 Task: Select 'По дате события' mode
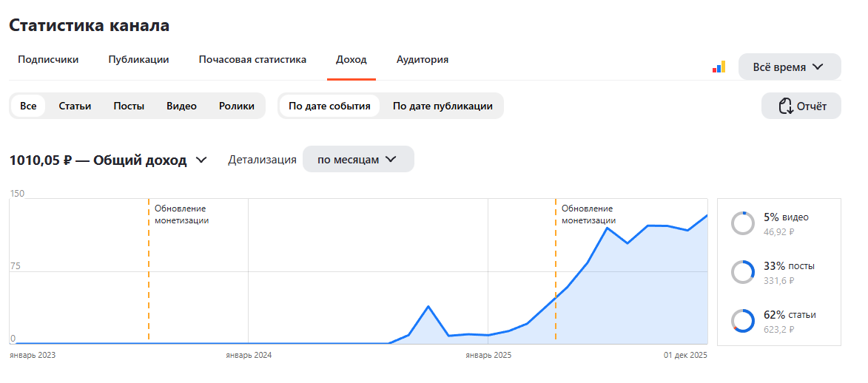329,106
